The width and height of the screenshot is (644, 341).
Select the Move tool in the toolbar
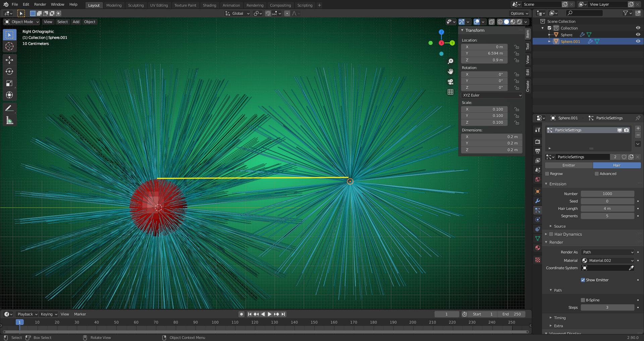pyautogui.click(x=9, y=60)
